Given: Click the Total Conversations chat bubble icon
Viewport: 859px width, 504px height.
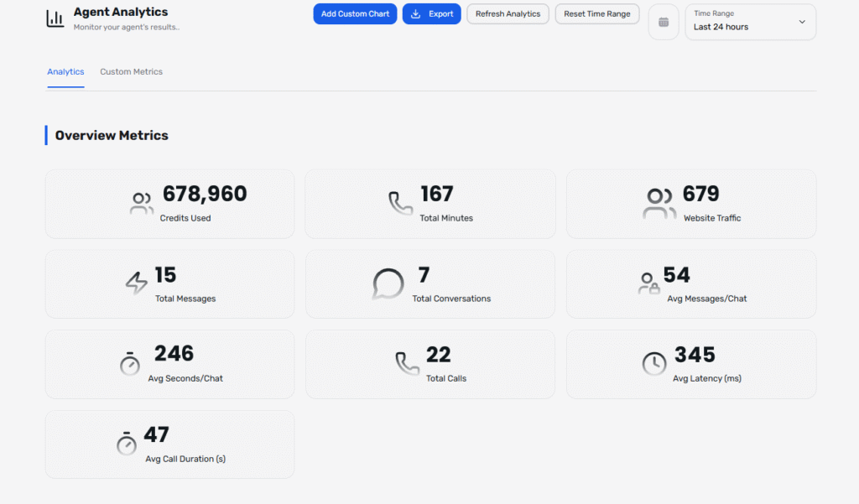Looking at the screenshot, I should click(388, 283).
